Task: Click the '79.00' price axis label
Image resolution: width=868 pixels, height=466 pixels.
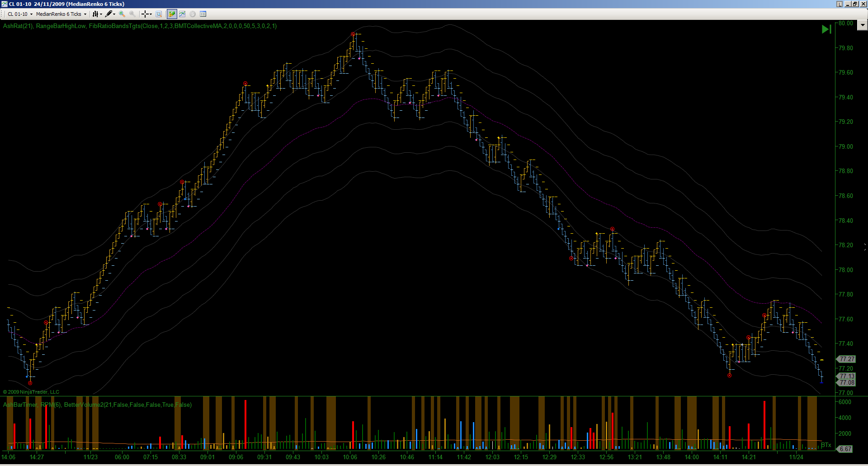Action: click(x=846, y=146)
